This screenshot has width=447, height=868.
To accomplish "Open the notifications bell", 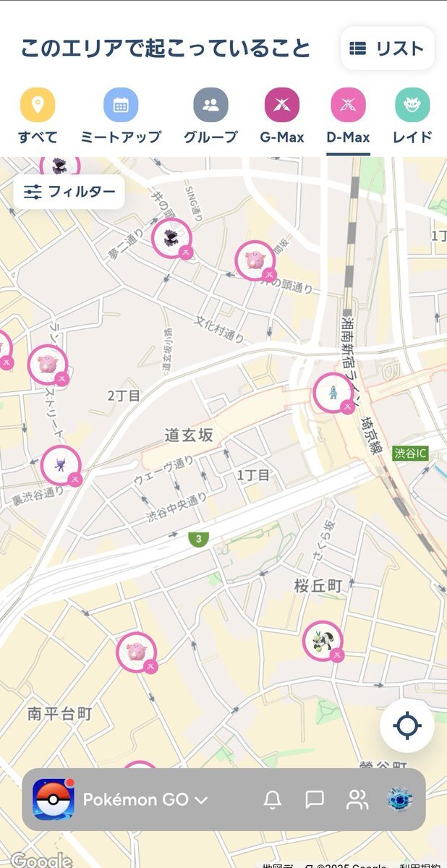I will click(x=273, y=799).
